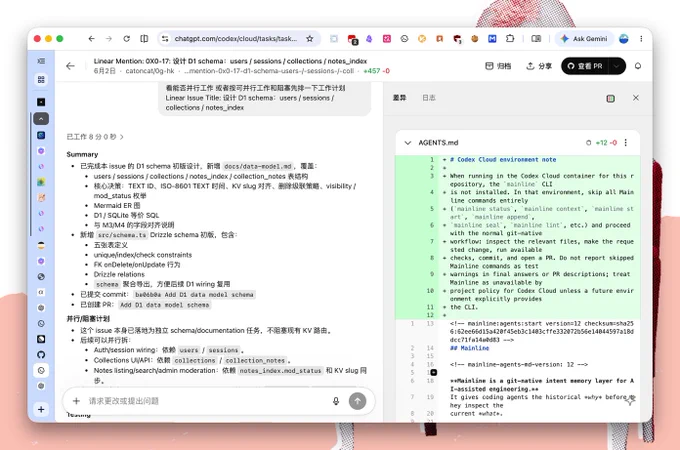Close the diff panel
680x450 pixels.
pos(636,98)
